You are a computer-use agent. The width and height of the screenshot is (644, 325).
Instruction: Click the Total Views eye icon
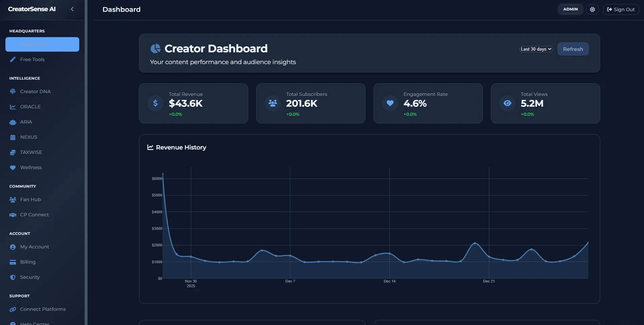coord(507,103)
